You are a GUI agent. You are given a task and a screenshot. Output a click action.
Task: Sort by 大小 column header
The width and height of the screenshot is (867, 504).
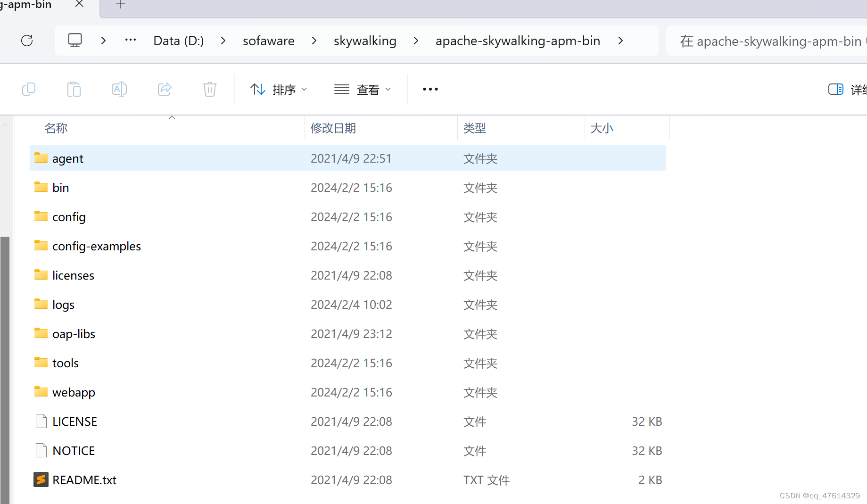point(602,128)
